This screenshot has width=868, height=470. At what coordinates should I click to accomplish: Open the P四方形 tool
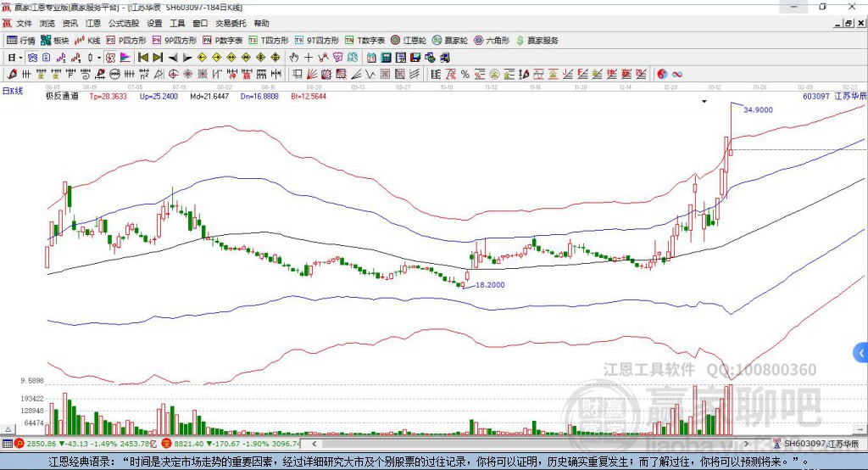(126, 41)
